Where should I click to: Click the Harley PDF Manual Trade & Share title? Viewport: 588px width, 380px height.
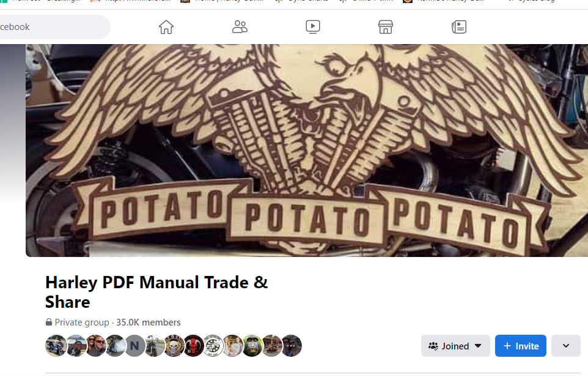(156, 292)
